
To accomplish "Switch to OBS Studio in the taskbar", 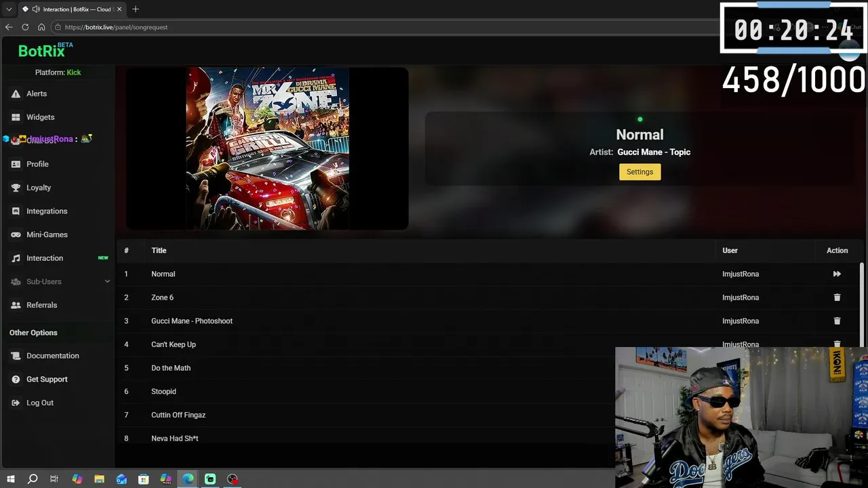I will (x=233, y=479).
